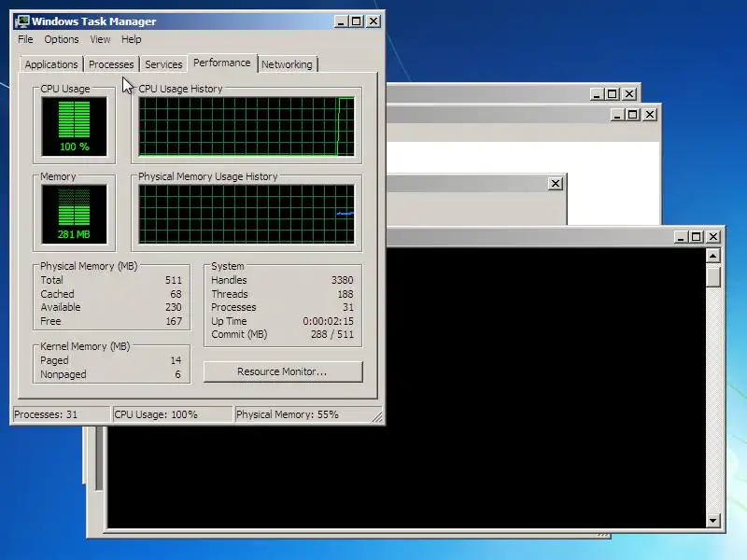Image resolution: width=747 pixels, height=560 pixels.
Task: Click the Threads value 188
Action: [345, 294]
